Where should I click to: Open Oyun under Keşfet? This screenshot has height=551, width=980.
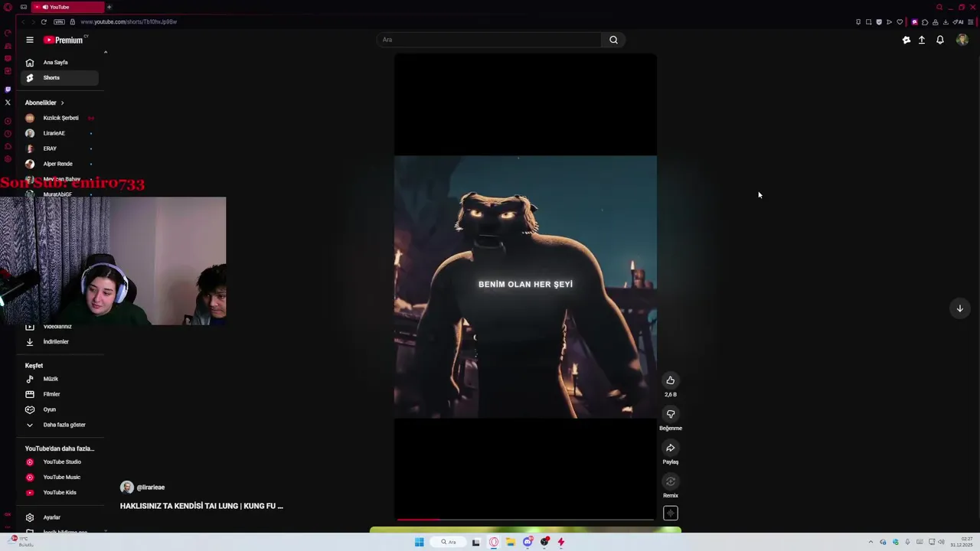tap(60, 409)
